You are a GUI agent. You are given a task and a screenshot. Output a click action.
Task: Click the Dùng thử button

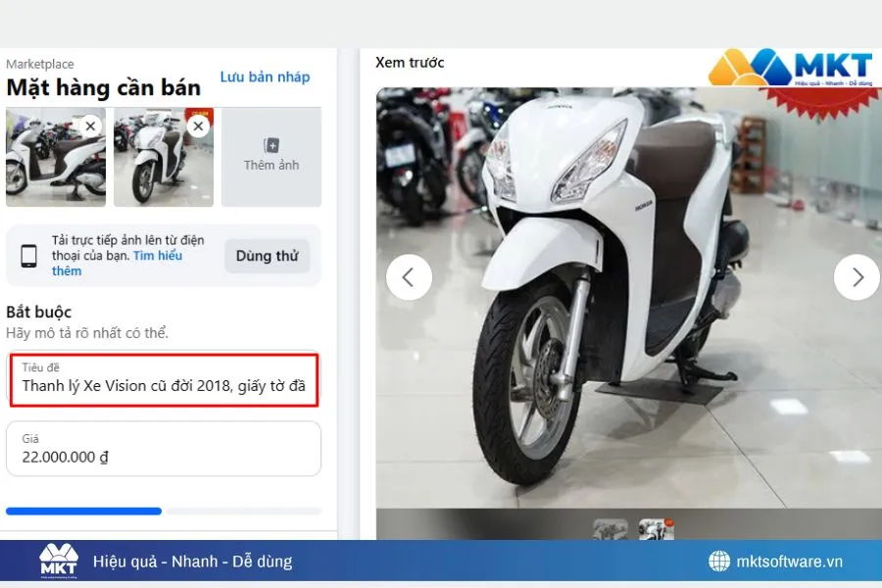pyautogui.click(x=267, y=255)
